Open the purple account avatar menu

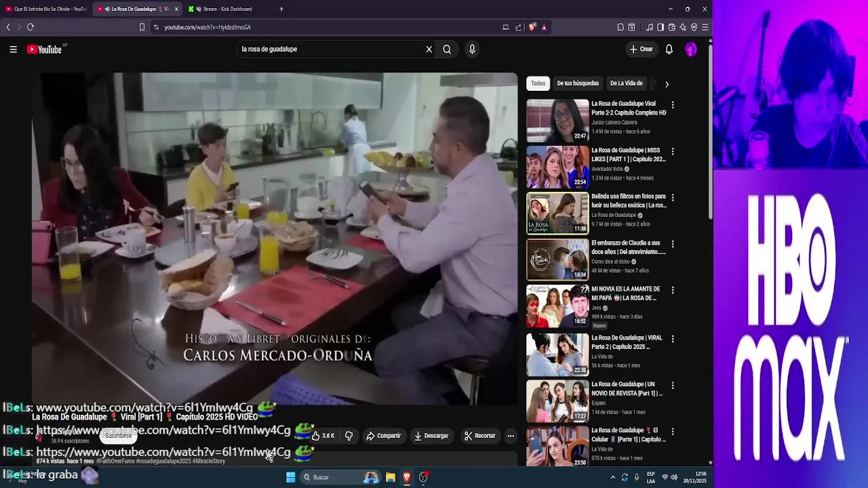(690, 49)
